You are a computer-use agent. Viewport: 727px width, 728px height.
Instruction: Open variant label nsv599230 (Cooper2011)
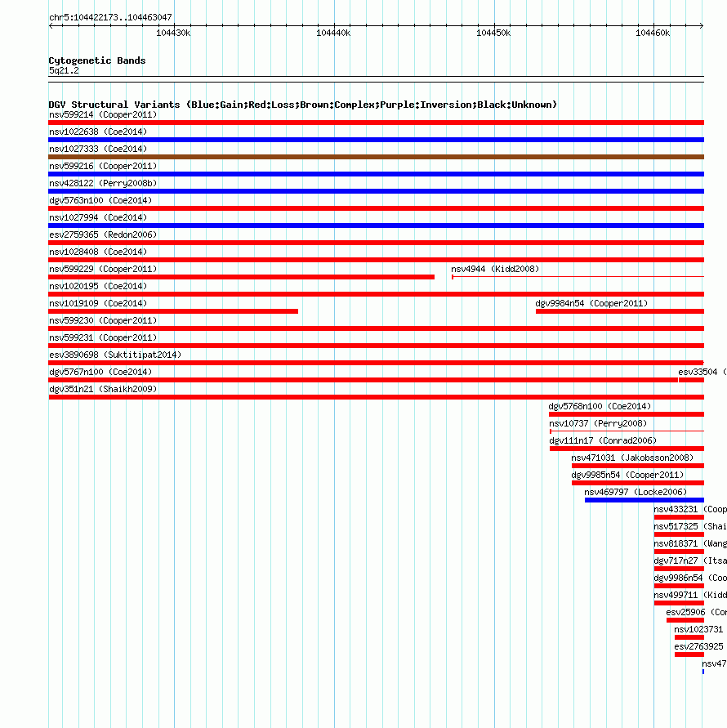point(103,321)
